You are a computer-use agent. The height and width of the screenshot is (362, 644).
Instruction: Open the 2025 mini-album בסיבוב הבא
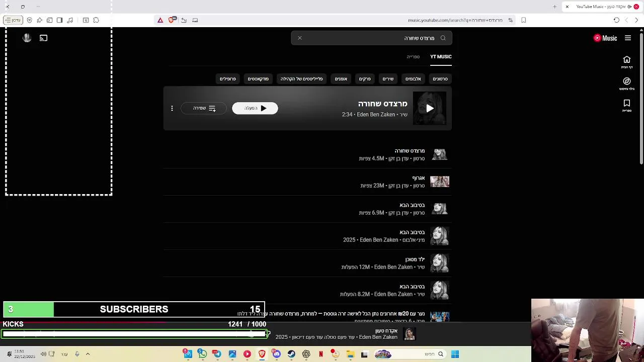[307, 236]
